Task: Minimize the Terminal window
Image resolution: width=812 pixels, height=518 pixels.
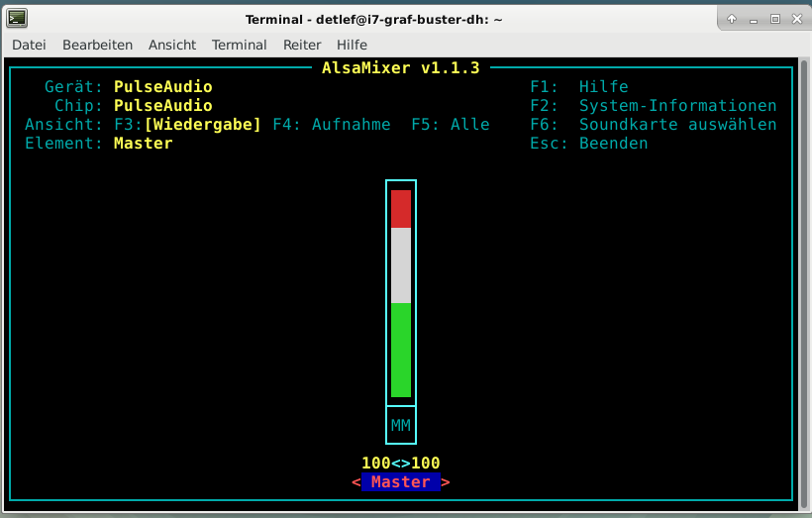Action: 754,20
